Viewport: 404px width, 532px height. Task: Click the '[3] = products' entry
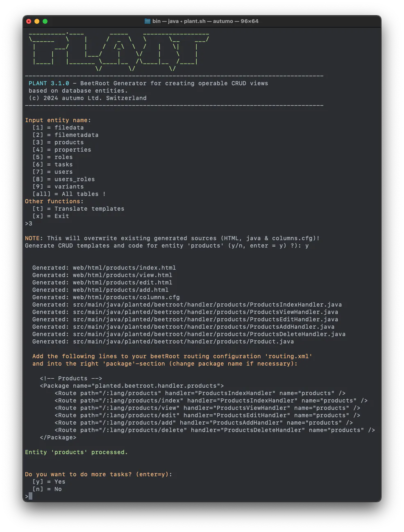[58, 142]
